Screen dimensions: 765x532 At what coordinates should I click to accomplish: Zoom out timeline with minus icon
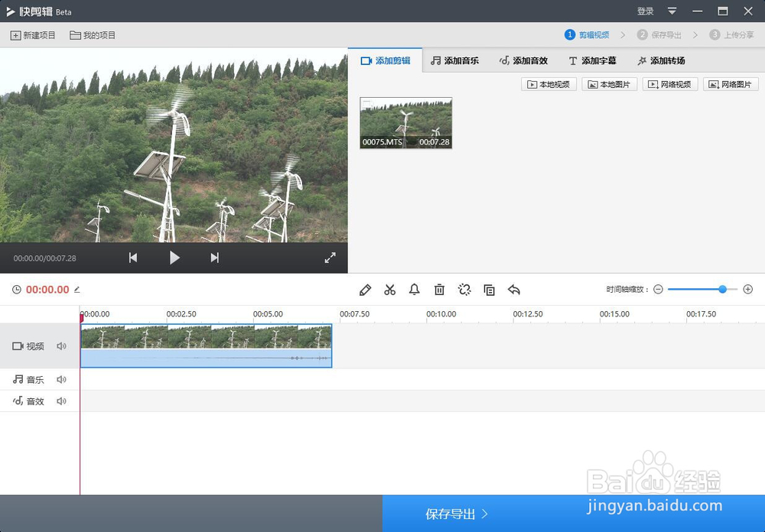(x=658, y=289)
